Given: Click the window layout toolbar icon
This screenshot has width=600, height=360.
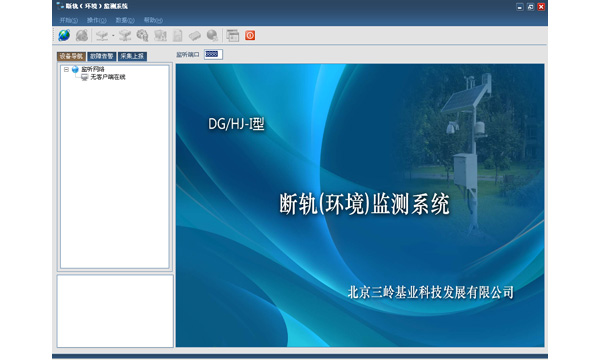Looking at the screenshot, I should coord(232,36).
